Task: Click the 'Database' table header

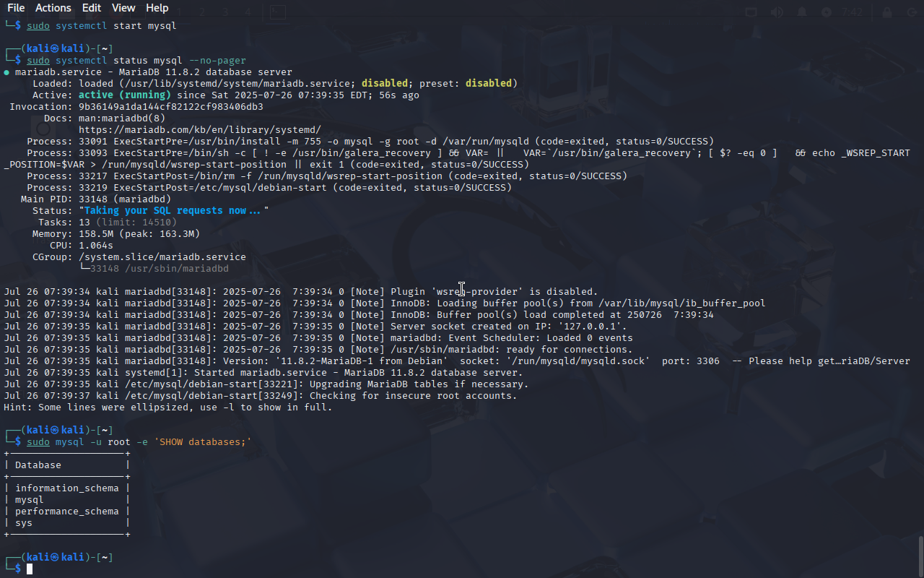Action: [38, 465]
